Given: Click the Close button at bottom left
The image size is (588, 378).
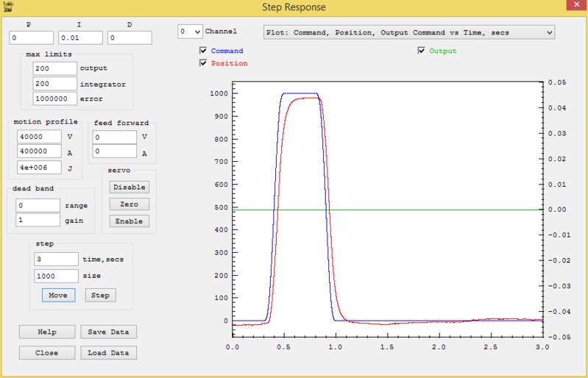Looking at the screenshot, I should pos(47,352).
